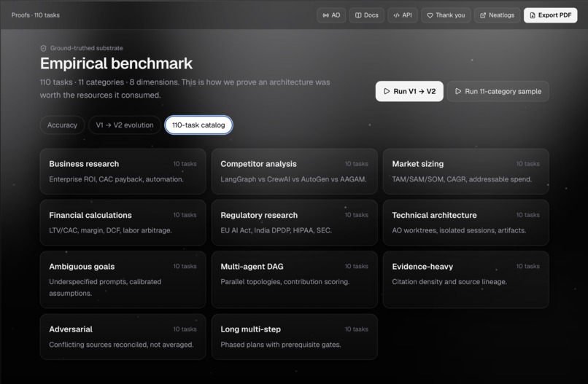Click the Proofs · 110 tasks breadcrumb
This screenshot has height=384, width=588.
[x=36, y=15]
